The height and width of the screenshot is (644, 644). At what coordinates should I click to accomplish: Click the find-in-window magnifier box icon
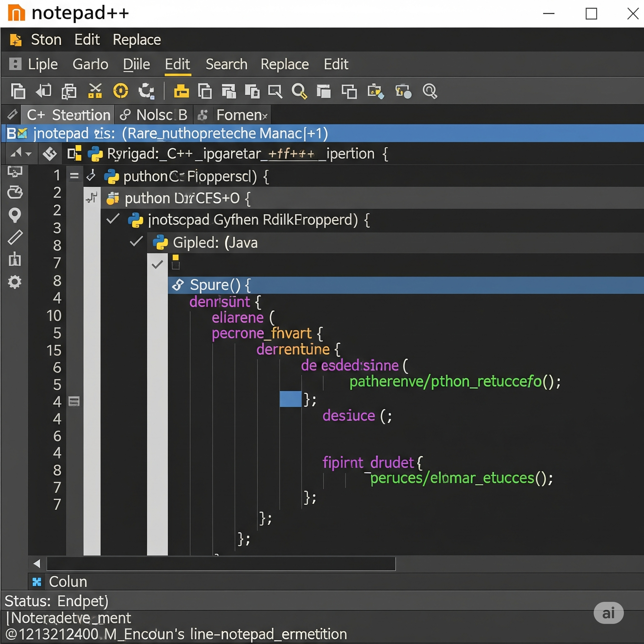point(275,91)
